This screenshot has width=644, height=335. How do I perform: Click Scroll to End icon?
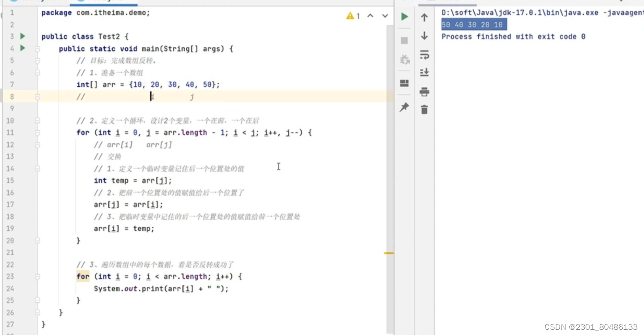424,72
